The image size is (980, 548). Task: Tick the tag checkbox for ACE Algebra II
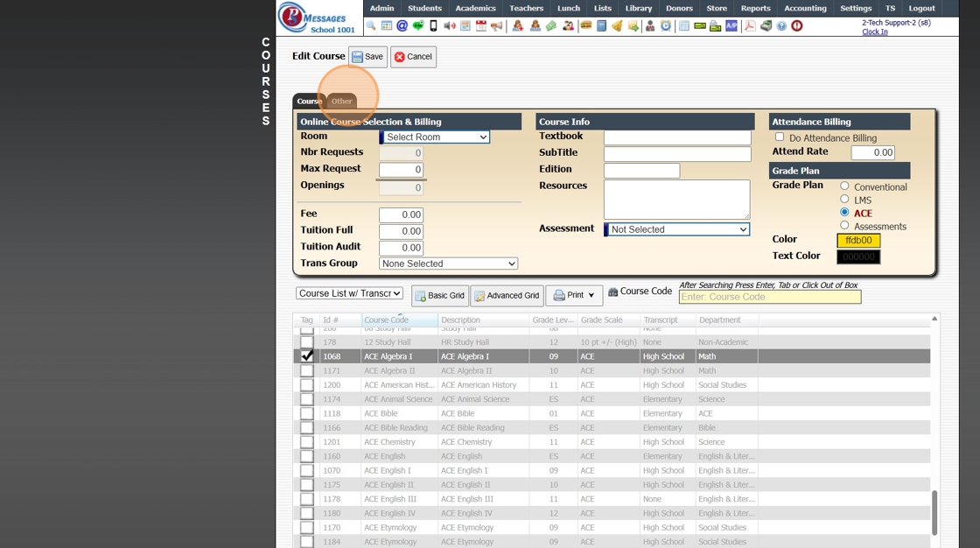[306, 370]
